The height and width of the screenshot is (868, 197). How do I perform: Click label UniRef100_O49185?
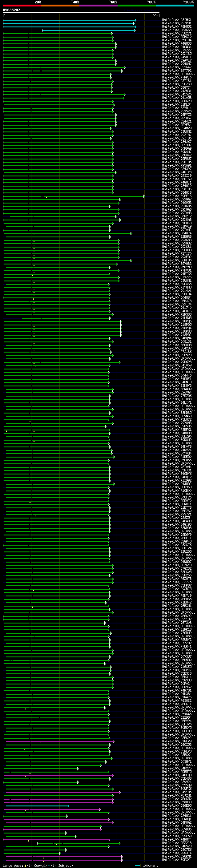(x=177, y=792)
